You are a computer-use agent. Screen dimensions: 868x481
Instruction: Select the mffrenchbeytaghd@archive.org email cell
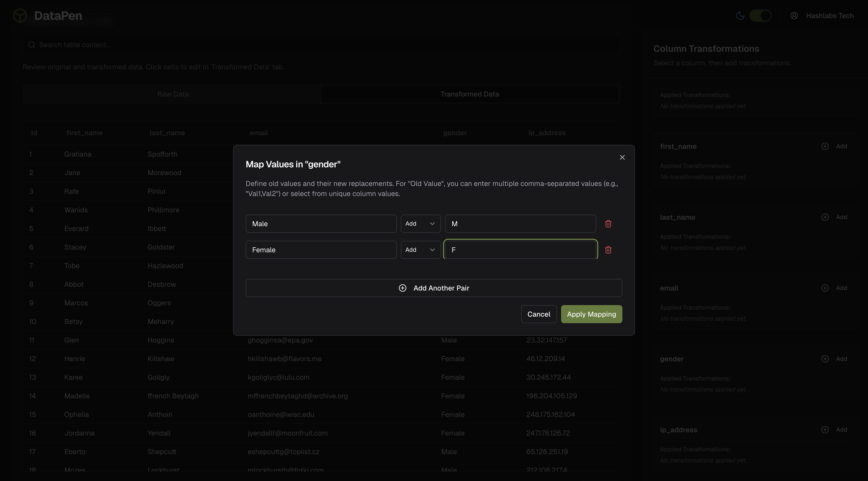(x=298, y=396)
